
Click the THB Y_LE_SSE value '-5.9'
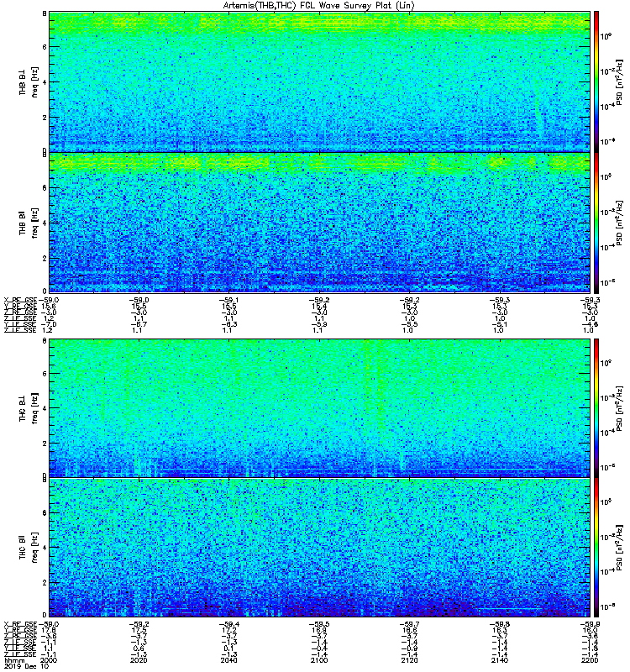pyautogui.click(x=319, y=324)
